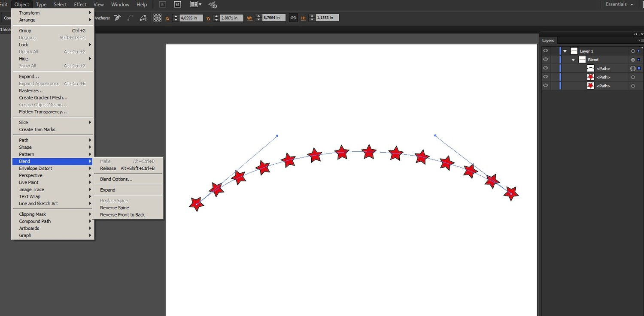Open Adobe Stock with the St icon
The image size is (644, 316).
coord(178,4)
